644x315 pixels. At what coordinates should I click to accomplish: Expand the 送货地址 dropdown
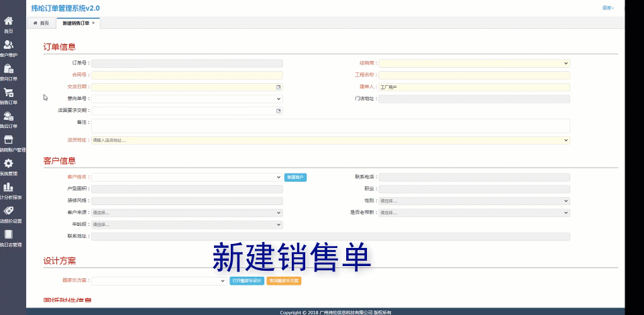click(x=566, y=140)
